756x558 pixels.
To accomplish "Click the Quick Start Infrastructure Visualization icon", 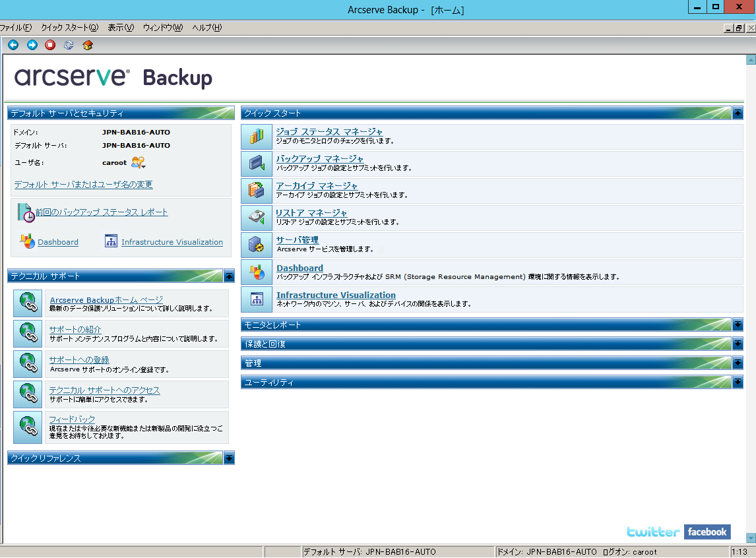I will pyautogui.click(x=257, y=299).
